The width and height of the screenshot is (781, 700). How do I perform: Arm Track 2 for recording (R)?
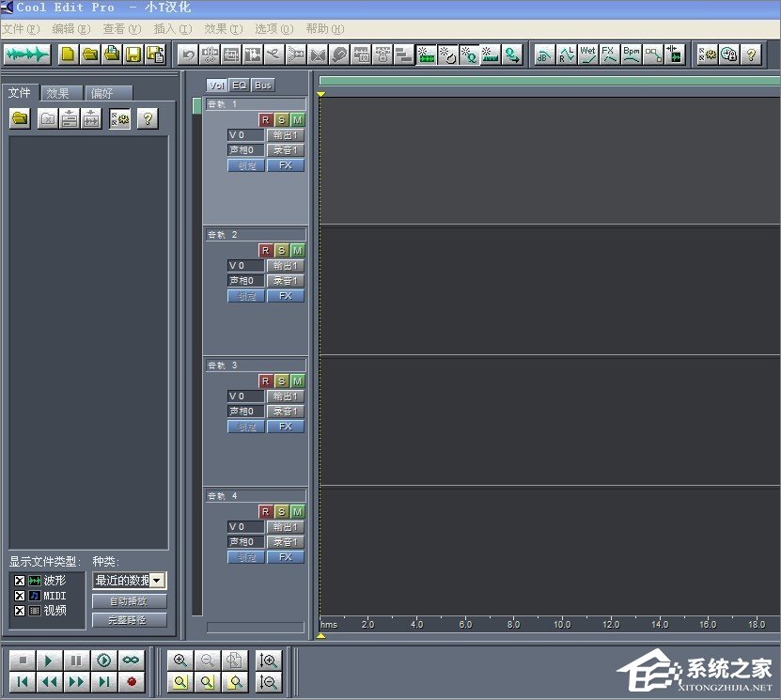[265, 251]
